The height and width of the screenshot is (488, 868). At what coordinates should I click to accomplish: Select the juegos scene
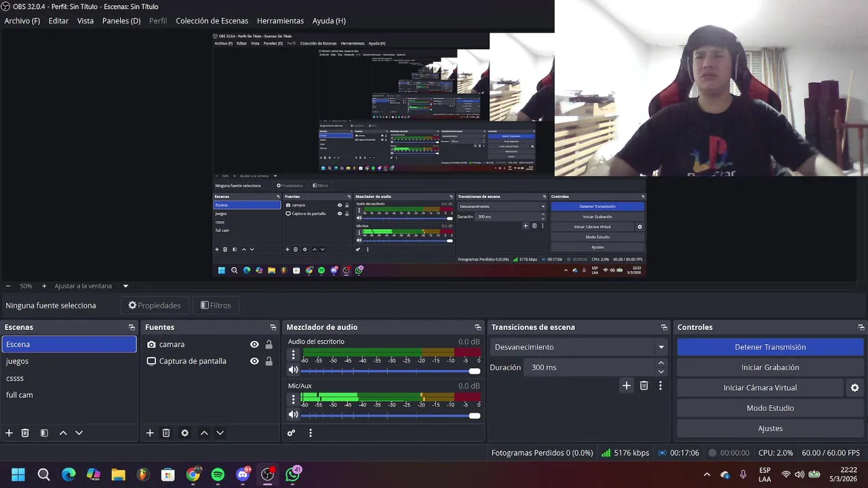[69, 361]
